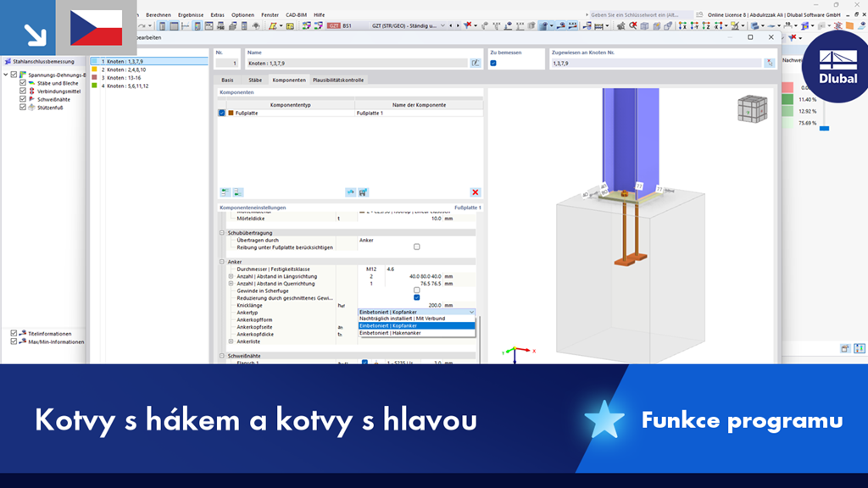
Task: Go to the previous load case arrow
Action: point(451,25)
